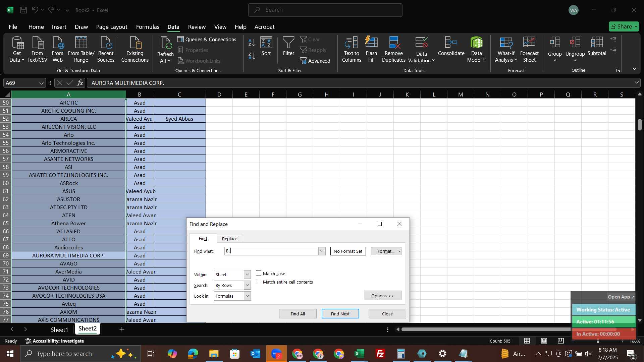Run Flash Fill
This screenshot has width=644, height=362.
(371, 50)
